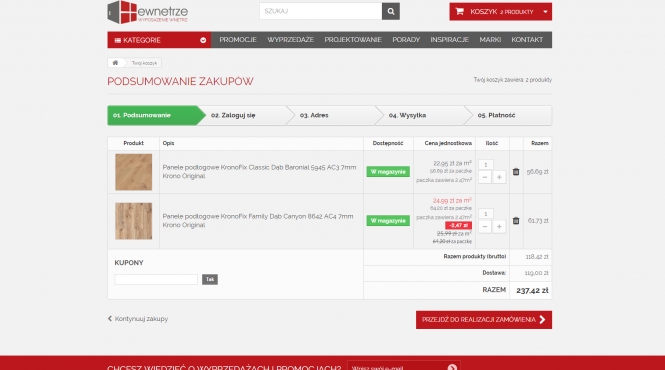Open the Wyprzedaże menu item
The height and width of the screenshot is (370, 665).
(x=291, y=40)
